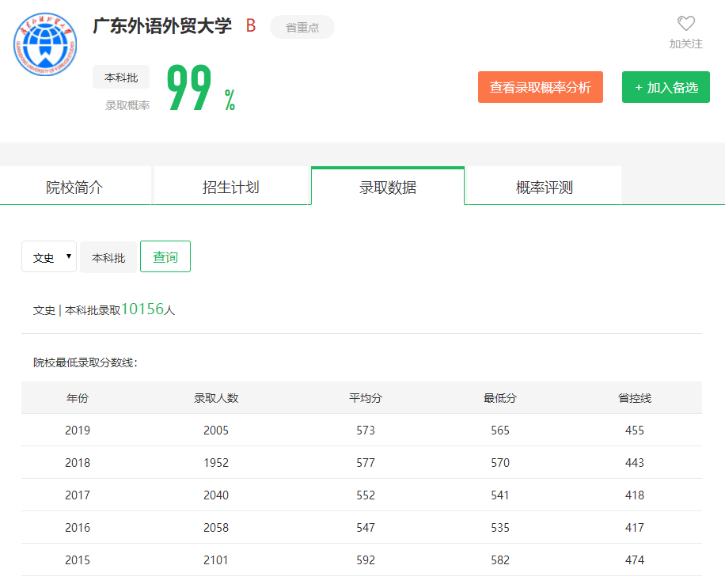Click lowest score 565
This screenshot has height=588, width=725.
tap(500, 431)
